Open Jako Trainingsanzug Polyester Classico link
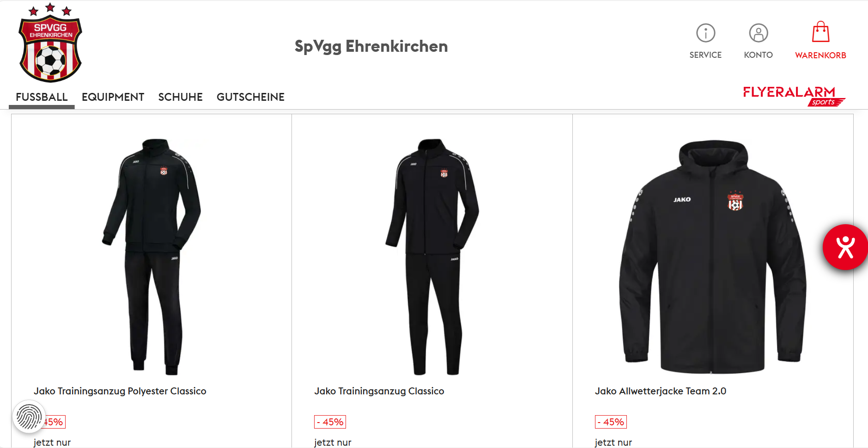 coord(120,391)
